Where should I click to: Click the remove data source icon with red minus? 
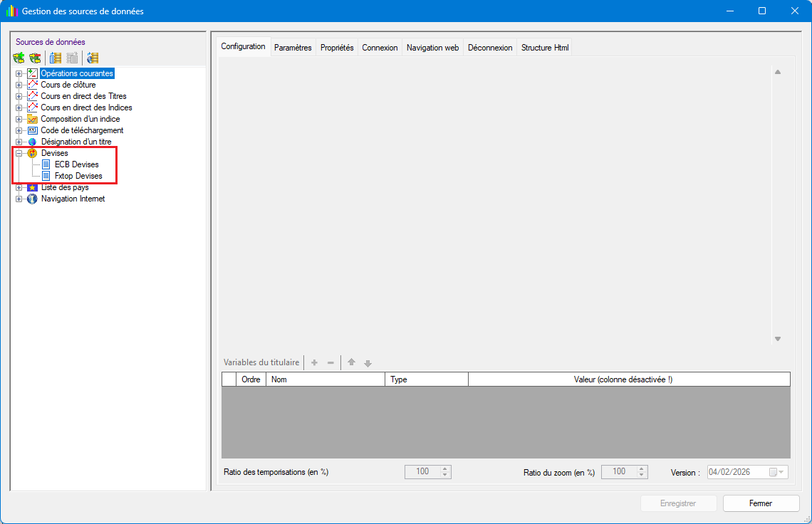tap(35, 58)
